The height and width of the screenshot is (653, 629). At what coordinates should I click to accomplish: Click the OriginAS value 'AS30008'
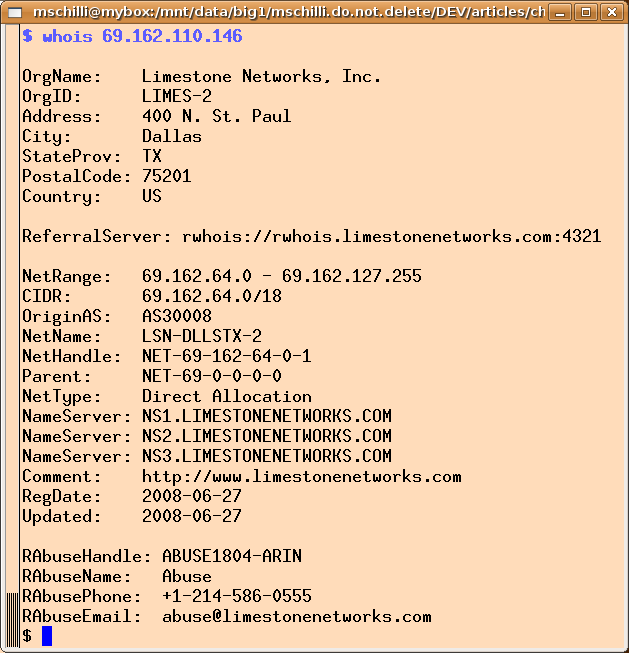177,316
